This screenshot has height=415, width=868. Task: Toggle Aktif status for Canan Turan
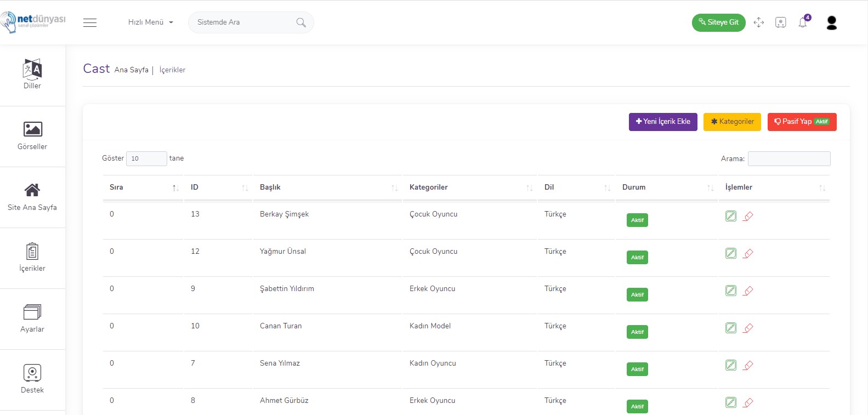pos(637,332)
